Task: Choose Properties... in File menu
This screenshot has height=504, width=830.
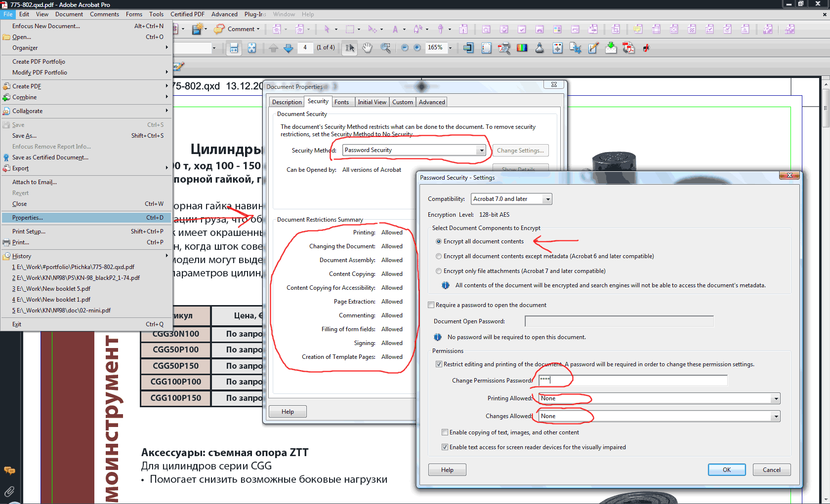Action: pos(86,218)
